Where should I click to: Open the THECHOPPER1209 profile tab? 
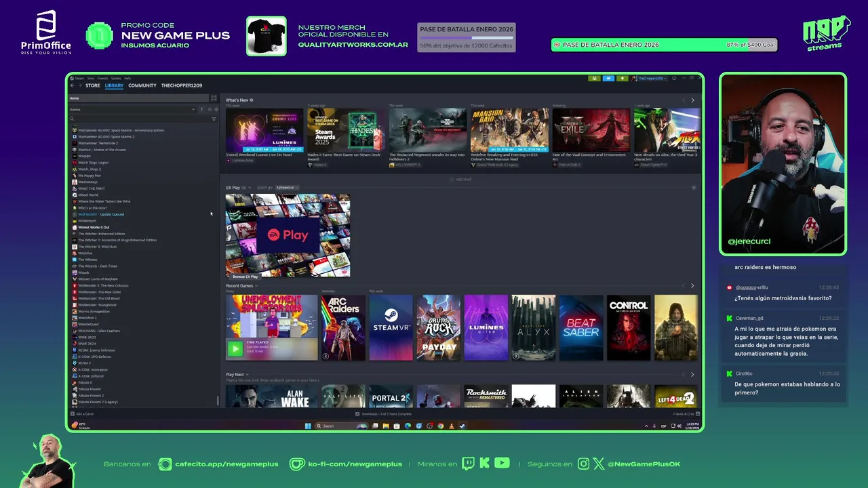click(182, 85)
